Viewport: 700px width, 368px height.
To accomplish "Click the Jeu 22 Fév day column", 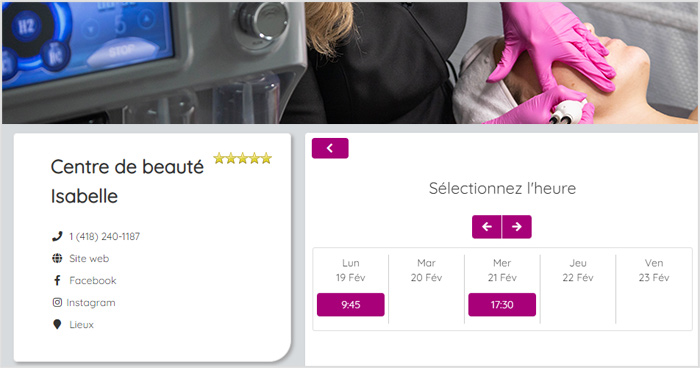I will point(578,289).
